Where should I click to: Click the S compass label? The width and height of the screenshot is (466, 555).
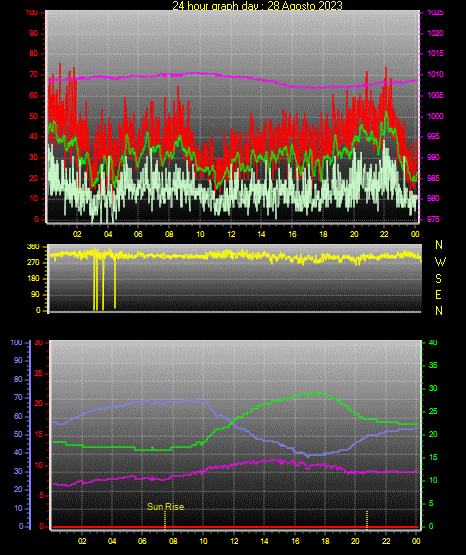pos(438,279)
